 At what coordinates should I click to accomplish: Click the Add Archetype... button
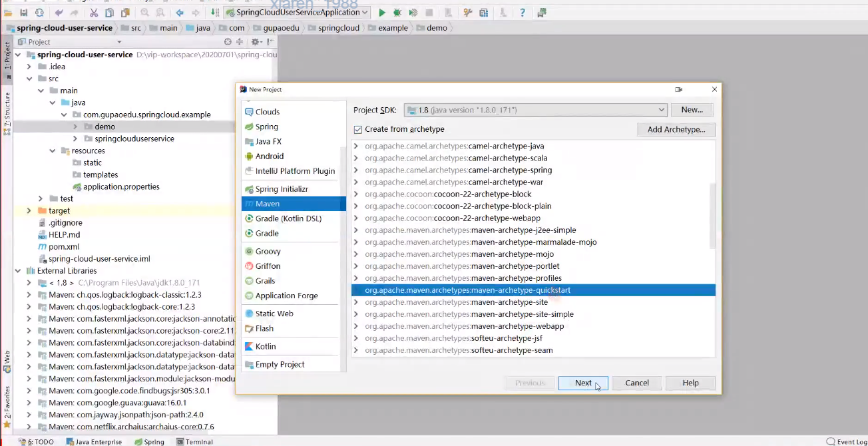click(x=676, y=129)
